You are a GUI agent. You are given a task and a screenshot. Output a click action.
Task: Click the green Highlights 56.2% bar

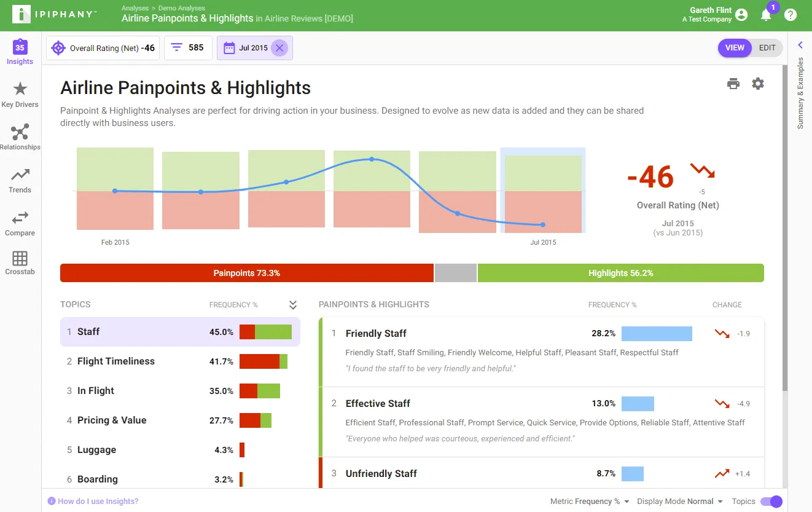click(x=620, y=273)
